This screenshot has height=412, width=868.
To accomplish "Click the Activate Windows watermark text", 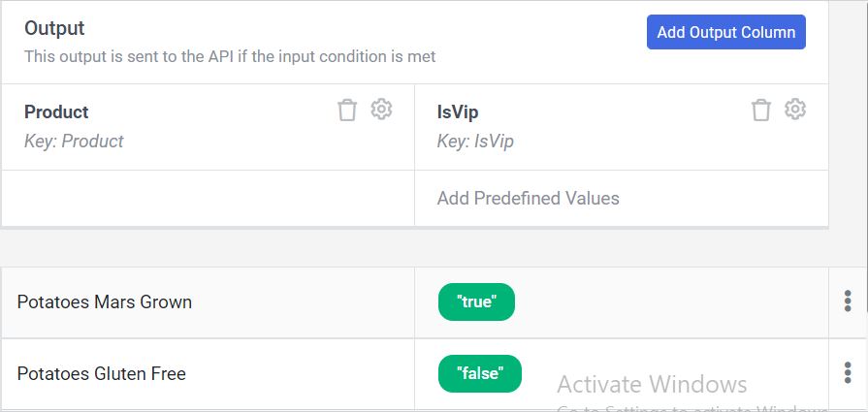I will pyautogui.click(x=652, y=384).
